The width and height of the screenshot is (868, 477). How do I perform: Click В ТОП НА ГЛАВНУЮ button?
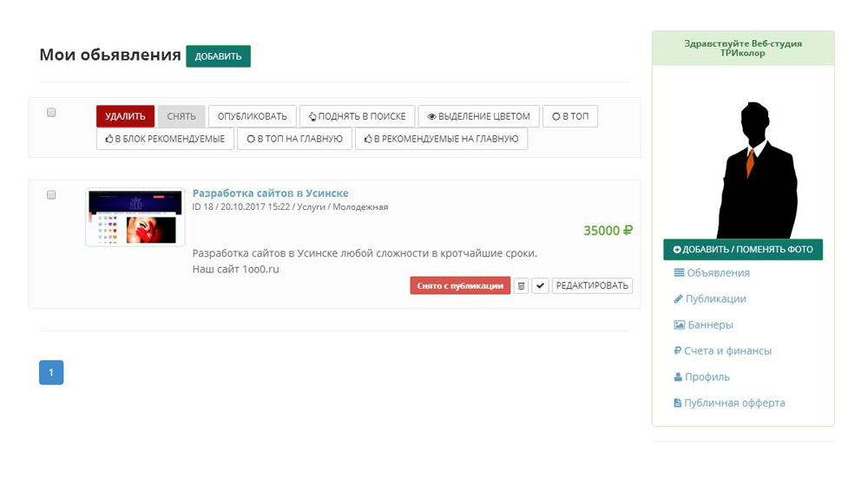(294, 139)
